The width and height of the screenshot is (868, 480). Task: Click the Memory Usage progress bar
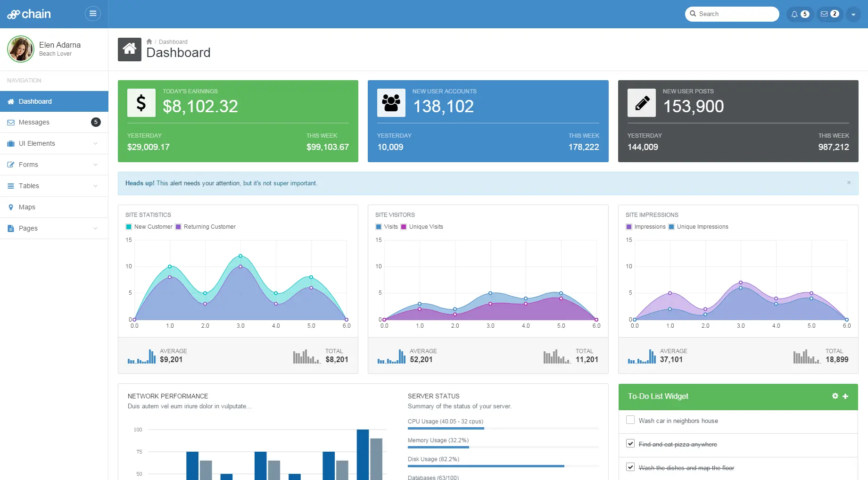click(x=503, y=447)
